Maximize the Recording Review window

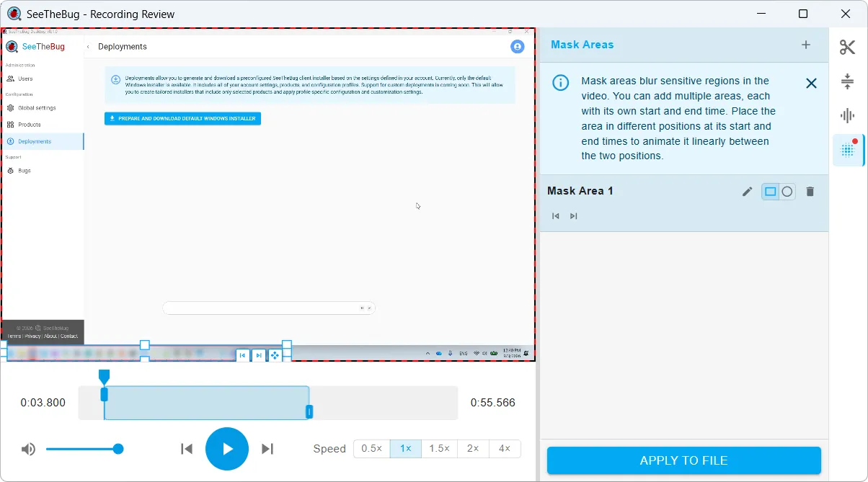[x=803, y=14]
